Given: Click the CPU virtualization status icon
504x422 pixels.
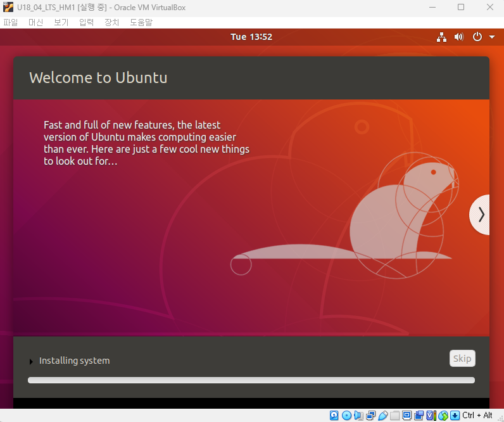Looking at the screenshot, I should point(431,416).
